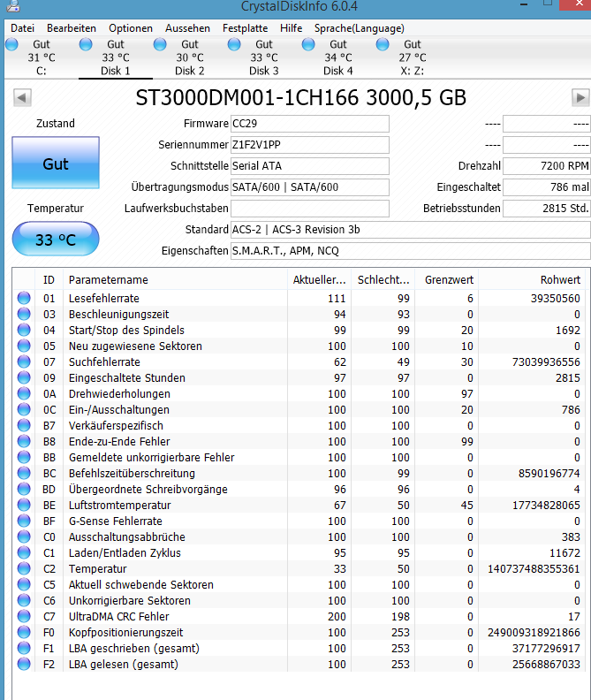Viewport: 591px width, 700px height.
Task: Click the Eigenschaften field S.M.A.R.T., APM, NCQ
Action: (411, 251)
